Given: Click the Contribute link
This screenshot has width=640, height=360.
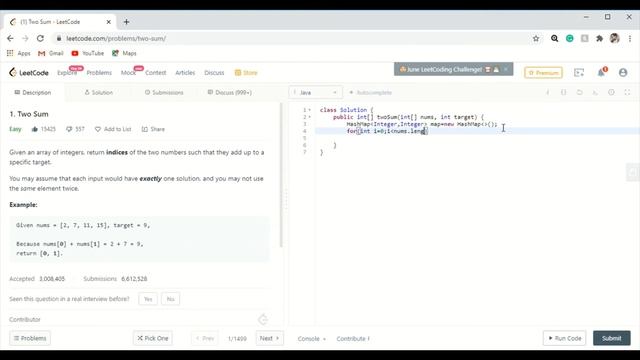Looking at the screenshot, I should point(353,338).
